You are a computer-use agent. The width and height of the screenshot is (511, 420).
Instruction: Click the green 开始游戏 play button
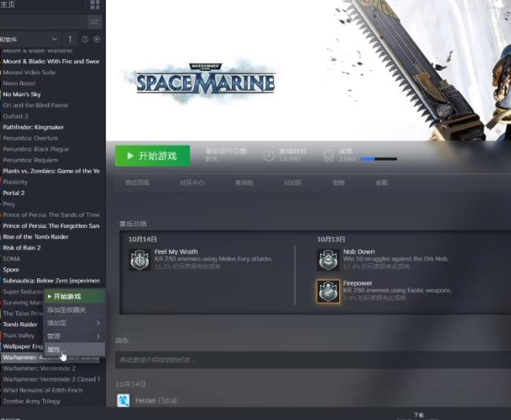pyautogui.click(x=152, y=155)
